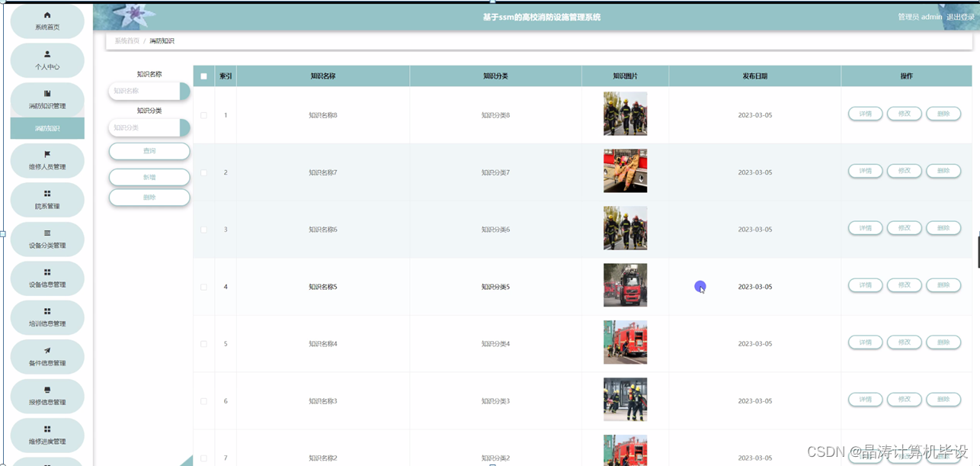The image size is (980, 466).
Task: Open 详情 for 知识名称7
Action: click(x=866, y=171)
